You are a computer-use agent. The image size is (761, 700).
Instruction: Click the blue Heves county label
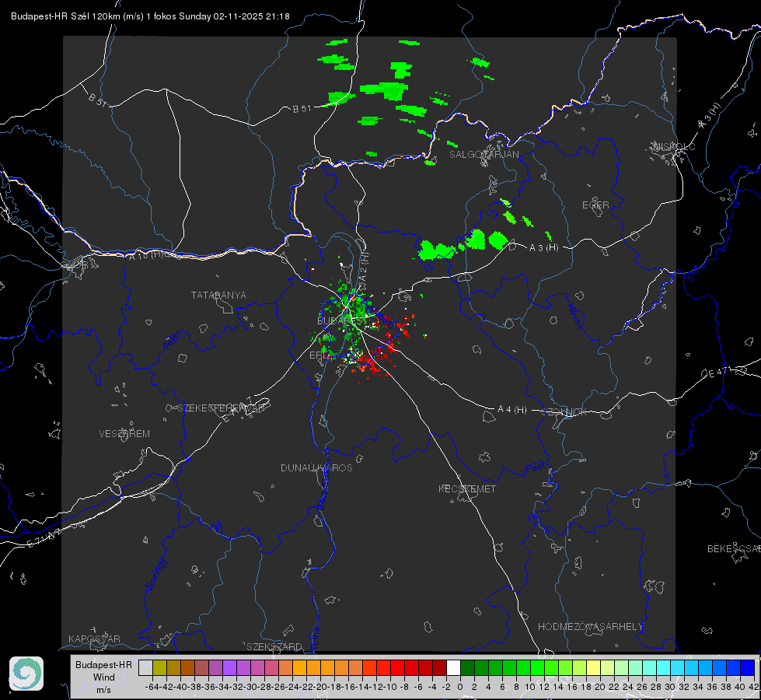point(575,317)
